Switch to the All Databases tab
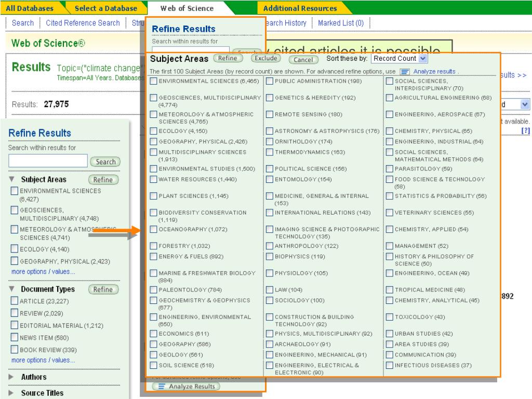Viewport: 532px width, 399px height. coord(30,8)
